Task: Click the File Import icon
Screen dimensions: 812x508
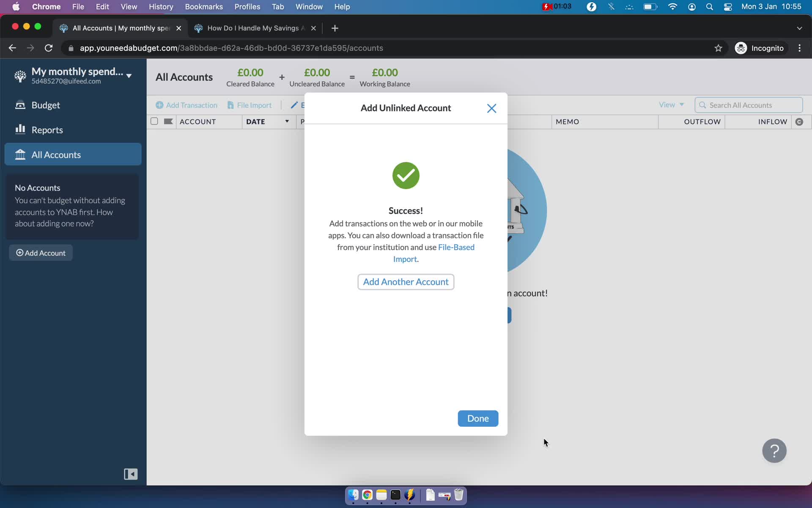Action: click(x=231, y=105)
